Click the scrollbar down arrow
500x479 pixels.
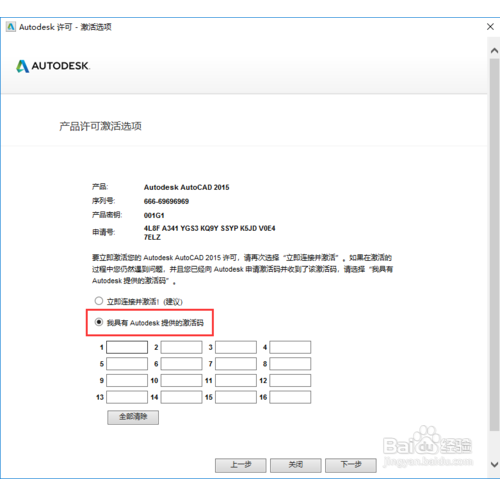(x=494, y=464)
